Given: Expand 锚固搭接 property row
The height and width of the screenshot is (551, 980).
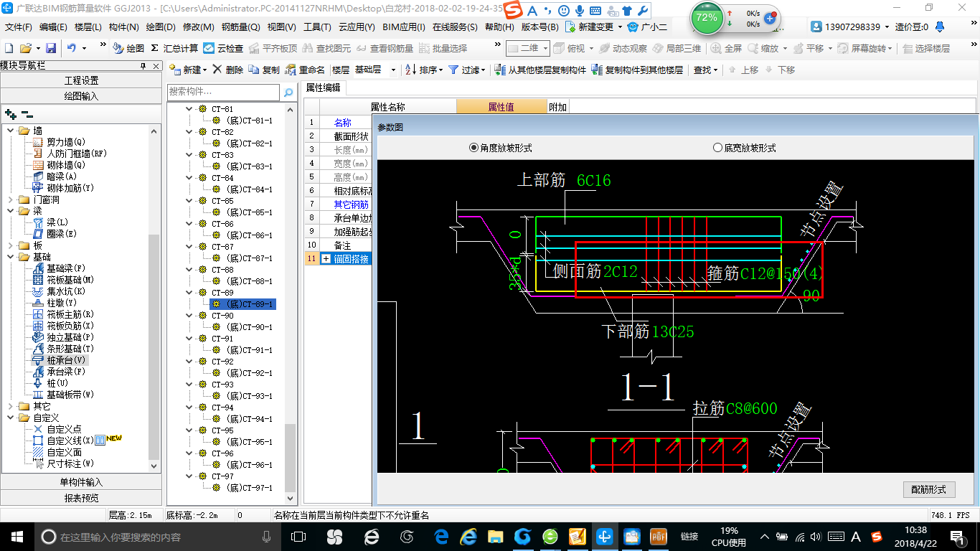Looking at the screenshot, I should (x=326, y=259).
